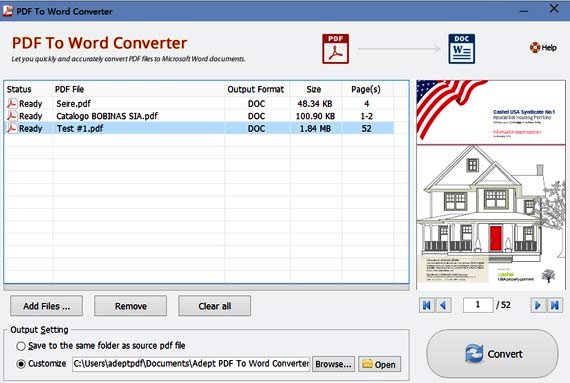Click the PDF File column header
570x383 pixels.
pyautogui.click(x=69, y=89)
